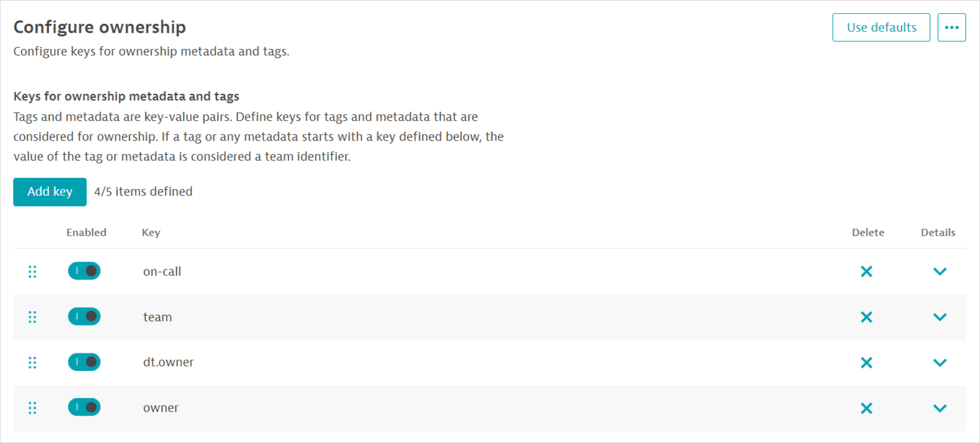Viewport: 980px width, 443px height.
Task: Grab the drag handle for on-call row
Action: (32, 271)
